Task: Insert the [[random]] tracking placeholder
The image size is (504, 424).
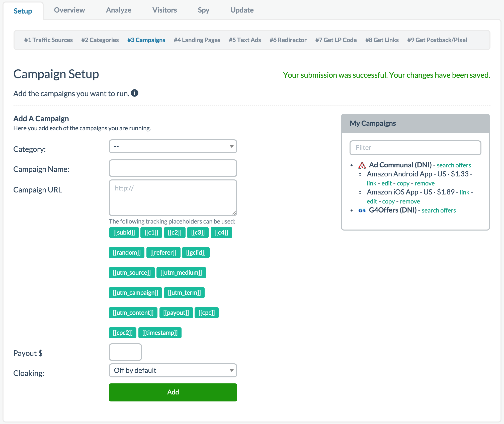Action: [126, 252]
